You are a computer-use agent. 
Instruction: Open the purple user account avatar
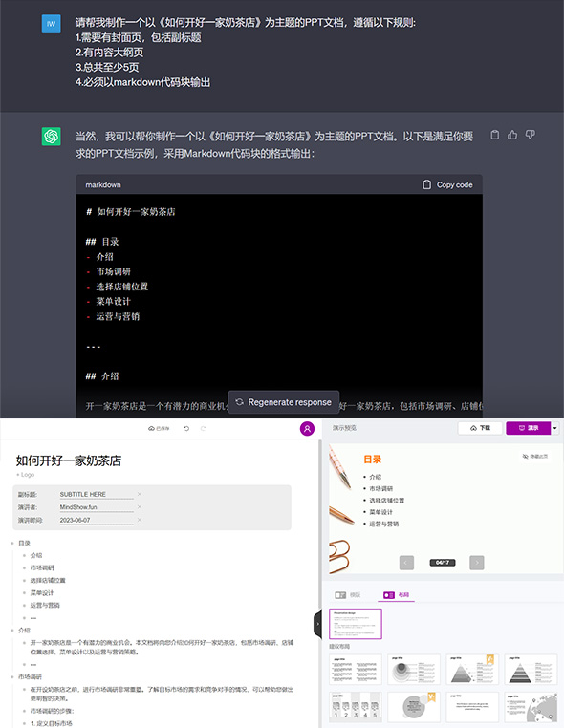coord(307,429)
